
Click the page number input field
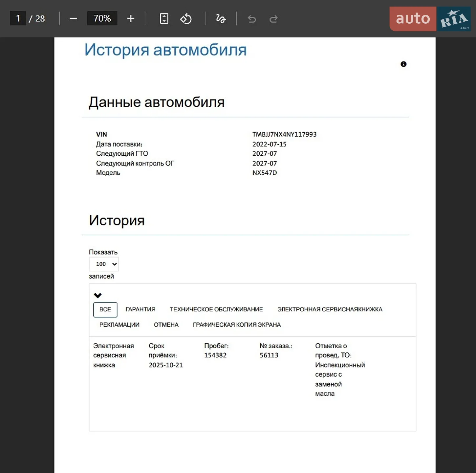[x=18, y=18]
